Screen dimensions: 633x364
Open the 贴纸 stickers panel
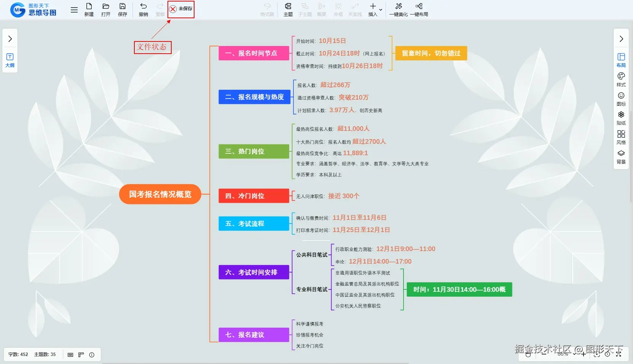coord(621,118)
